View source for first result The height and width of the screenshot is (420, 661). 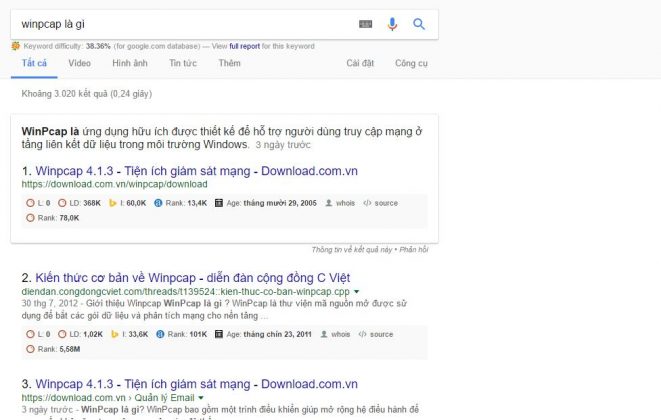click(386, 203)
